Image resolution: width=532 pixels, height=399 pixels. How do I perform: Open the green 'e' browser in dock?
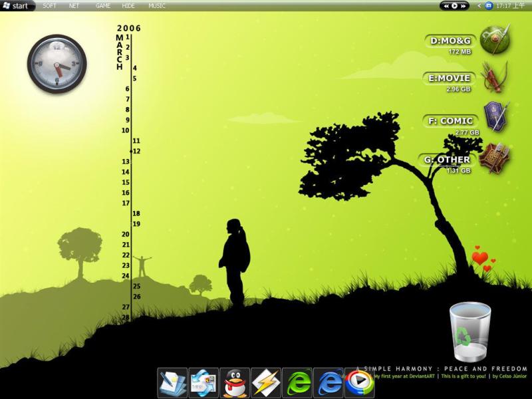[297, 383]
